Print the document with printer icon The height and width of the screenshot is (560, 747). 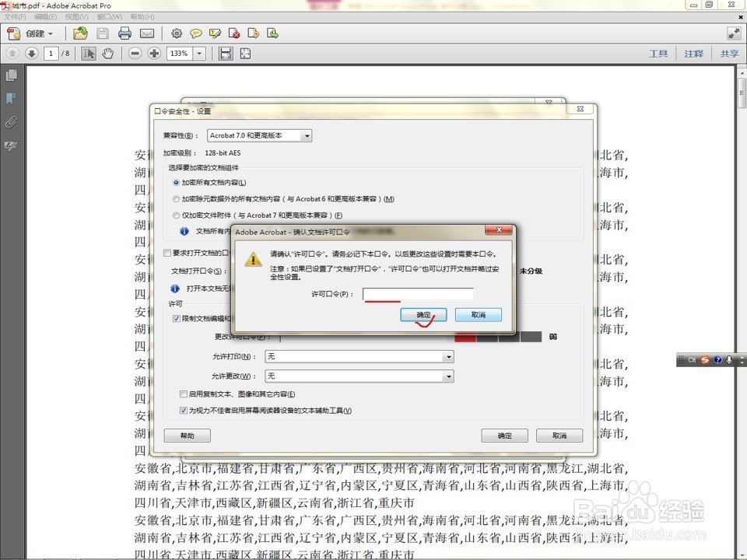coord(124,33)
